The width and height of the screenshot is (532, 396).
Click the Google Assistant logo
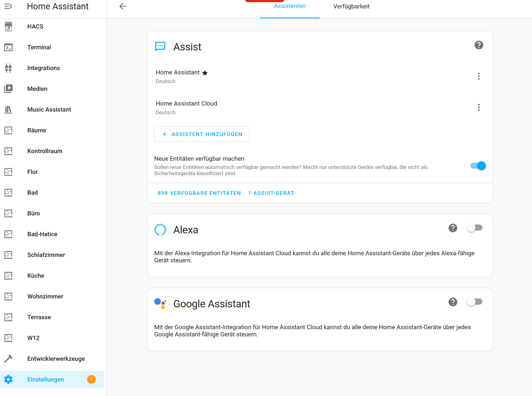[160, 304]
